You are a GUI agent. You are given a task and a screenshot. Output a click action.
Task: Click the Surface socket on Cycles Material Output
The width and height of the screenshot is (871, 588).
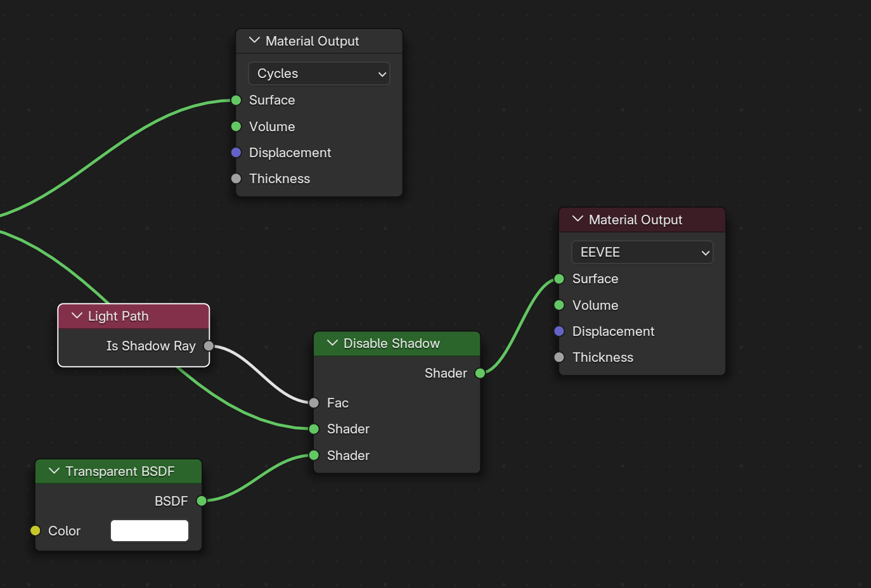point(236,100)
